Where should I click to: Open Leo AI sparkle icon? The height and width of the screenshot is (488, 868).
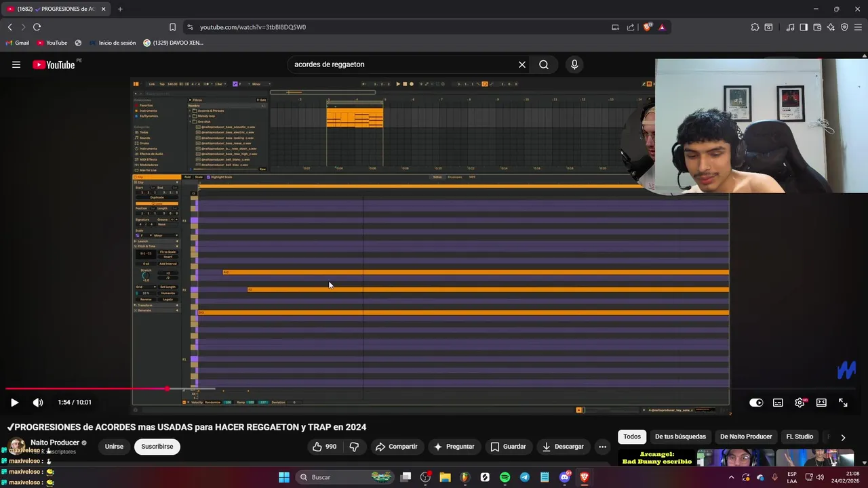(x=831, y=27)
